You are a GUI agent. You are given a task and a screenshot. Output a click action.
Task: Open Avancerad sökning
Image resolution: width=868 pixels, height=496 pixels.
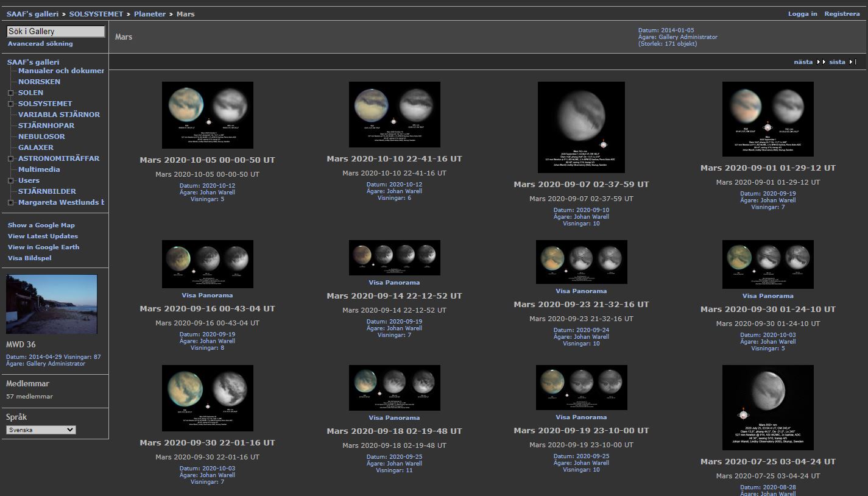point(40,44)
